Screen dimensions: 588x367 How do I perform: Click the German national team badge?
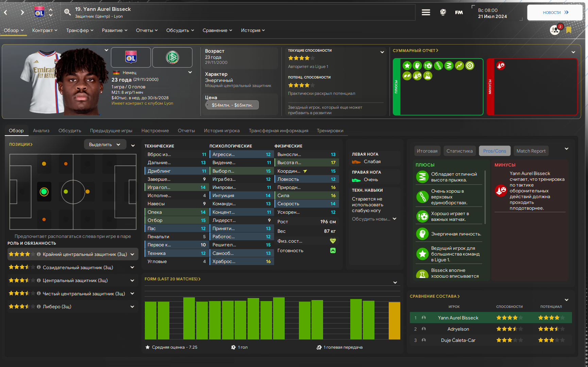click(172, 57)
